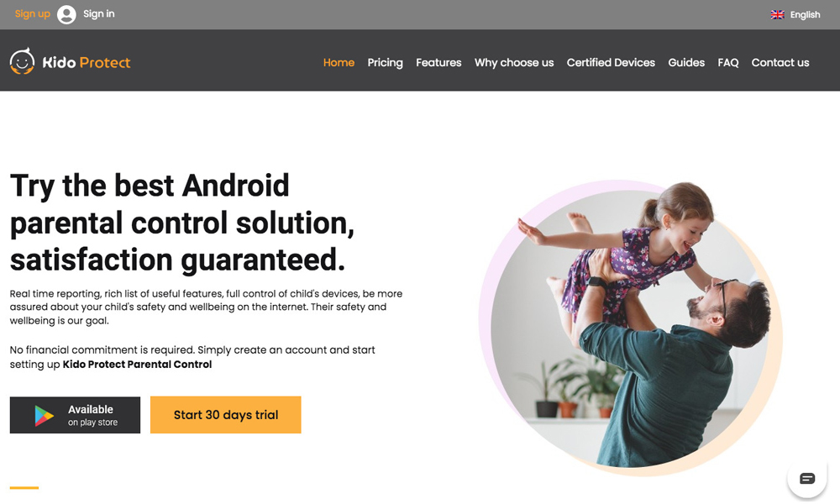The width and height of the screenshot is (840, 504).
Task: Open Contact us page
Action: (x=780, y=63)
